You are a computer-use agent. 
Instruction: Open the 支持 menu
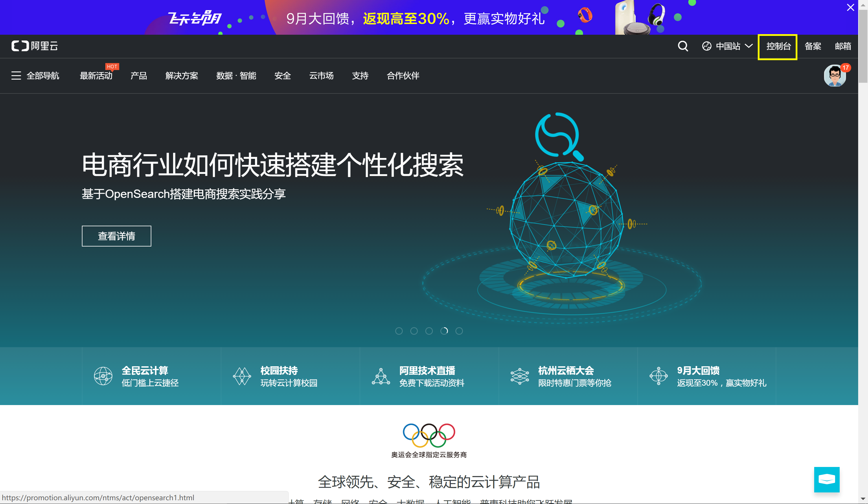[x=360, y=76]
